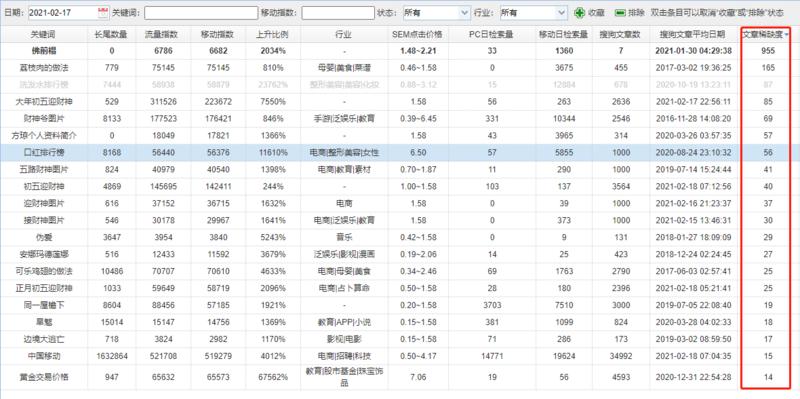Screen dimensions: 800x399
Task: Select the keyword 初五迎财神
Action: coord(43,187)
